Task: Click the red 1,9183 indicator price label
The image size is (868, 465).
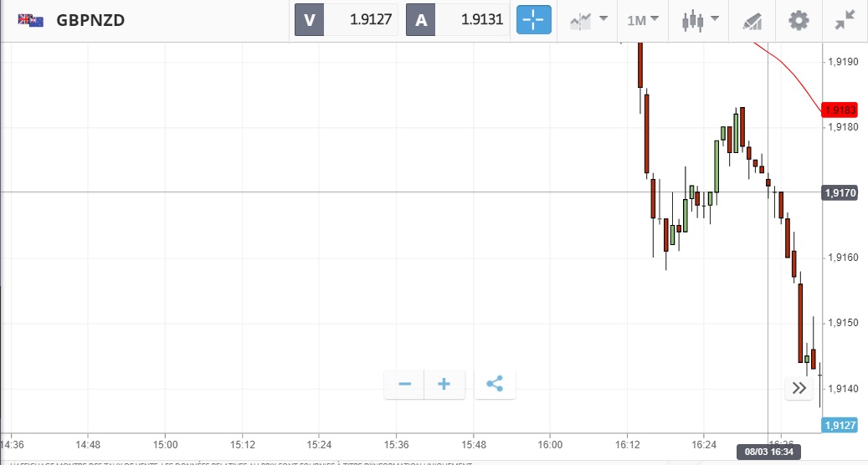Action: pos(840,110)
